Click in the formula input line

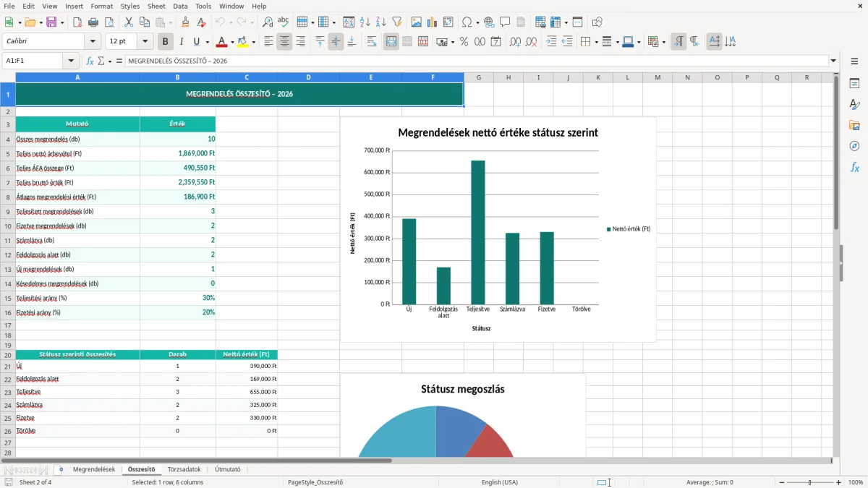[476, 61]
